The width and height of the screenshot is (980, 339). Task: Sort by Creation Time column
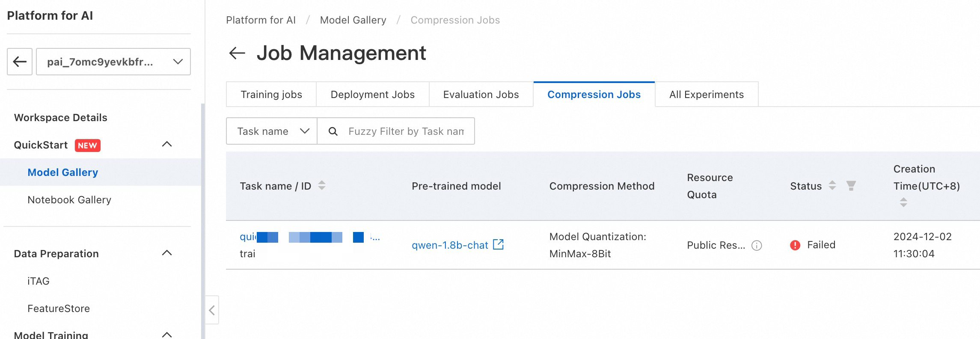click(x=903, y=202)
